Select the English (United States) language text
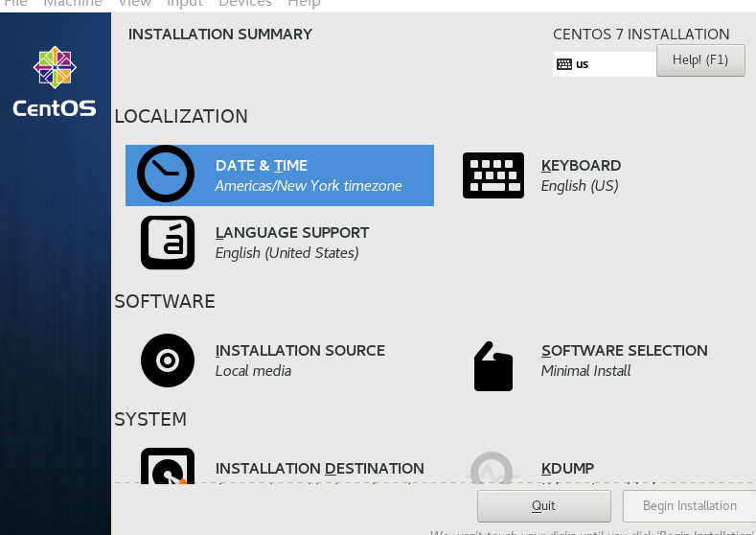Image resolution: width=756 pixels, height=535 pixels. (286, 253)
